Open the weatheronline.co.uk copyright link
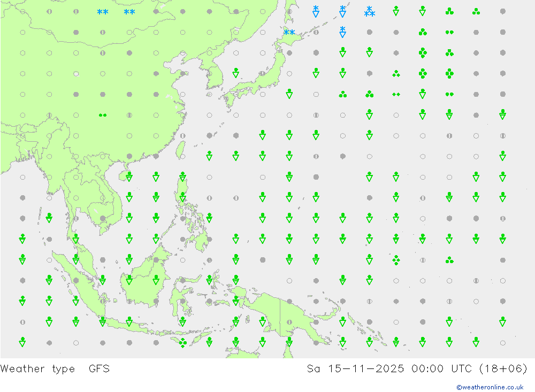The height and width of the screenshot is (392, 535). [x=490, y=387]
